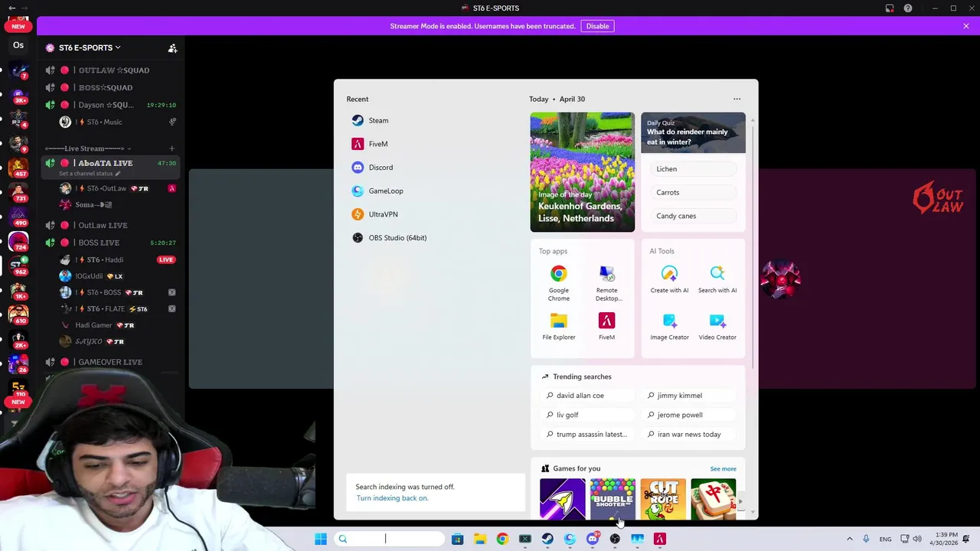Viewport: 980px width, 551px height.
Task: Open OBS Studio (64bit) recent entry
Action: click(x=389, y=238)
